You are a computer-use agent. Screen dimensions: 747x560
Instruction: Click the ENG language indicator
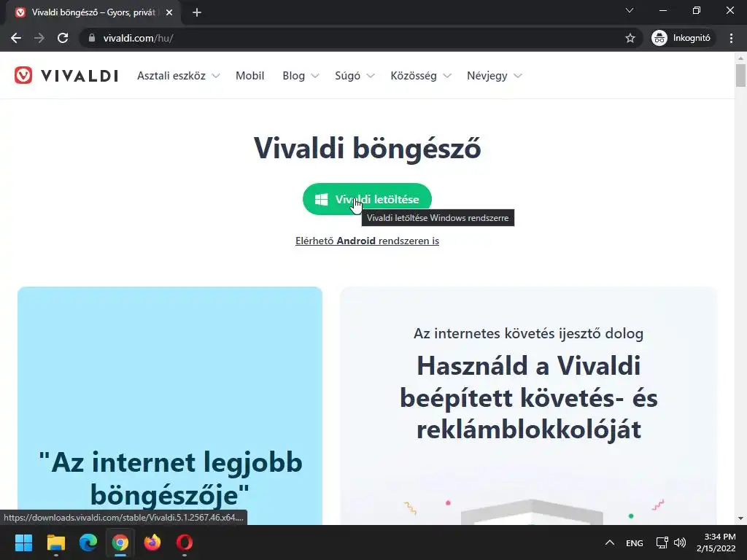point(634,542)
